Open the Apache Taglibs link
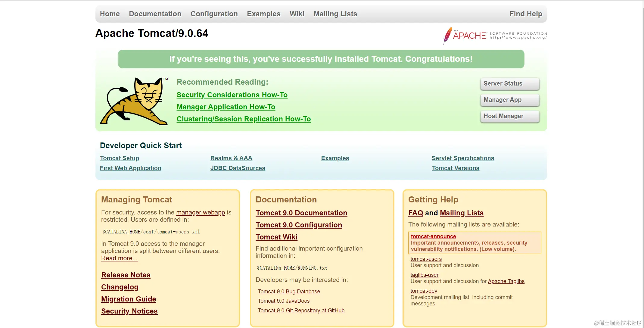 click(506, 281)
